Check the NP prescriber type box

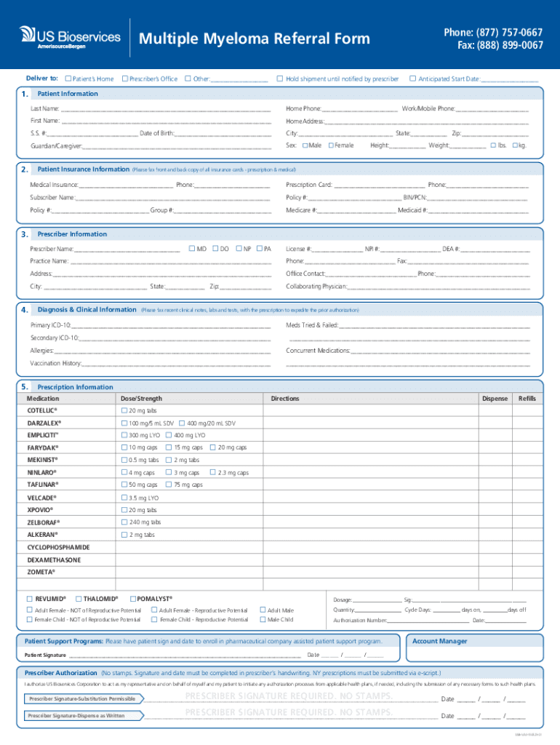pos(238,249)
